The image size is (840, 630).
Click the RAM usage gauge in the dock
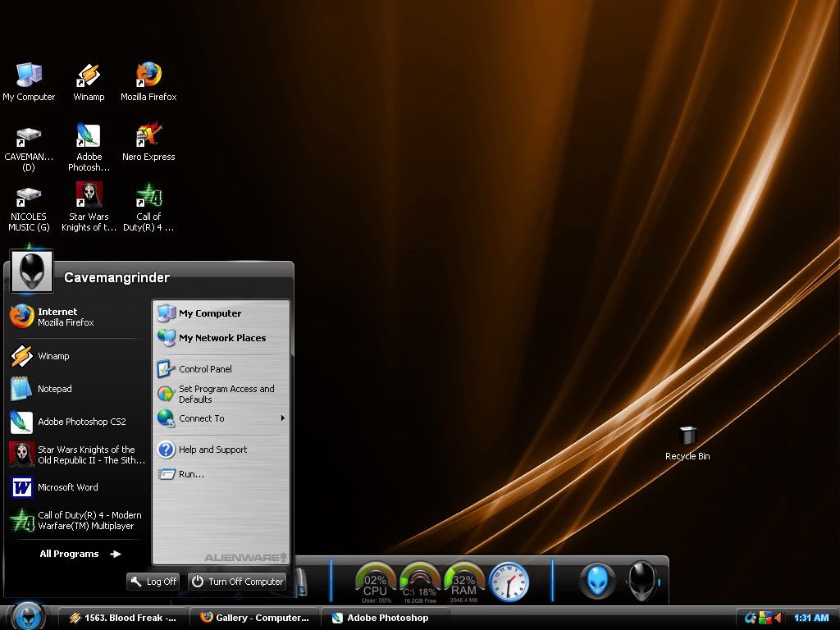pos(463,582)
